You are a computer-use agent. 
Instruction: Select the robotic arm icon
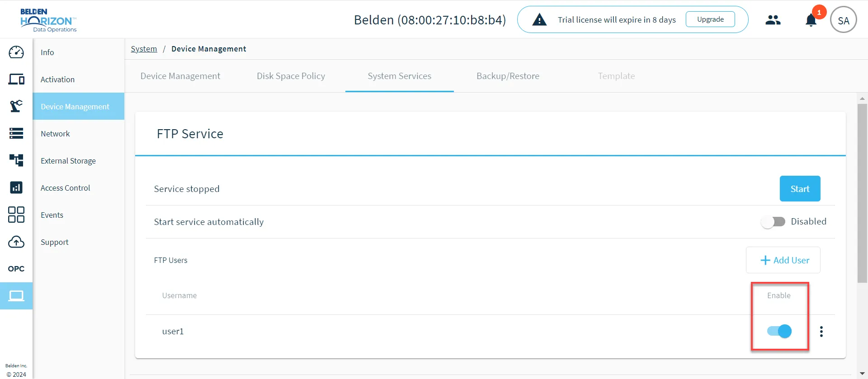pos(16,106)
